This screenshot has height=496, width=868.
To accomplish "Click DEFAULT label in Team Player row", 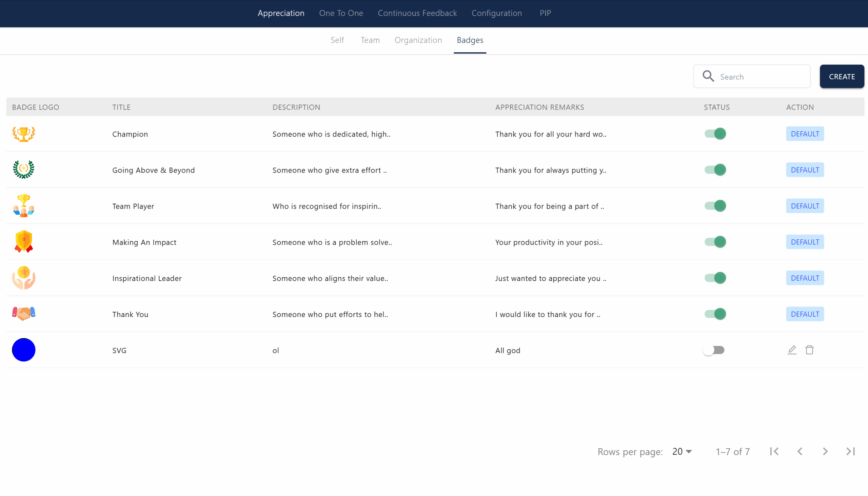I will pyautogui.click(x=805, y=206).
